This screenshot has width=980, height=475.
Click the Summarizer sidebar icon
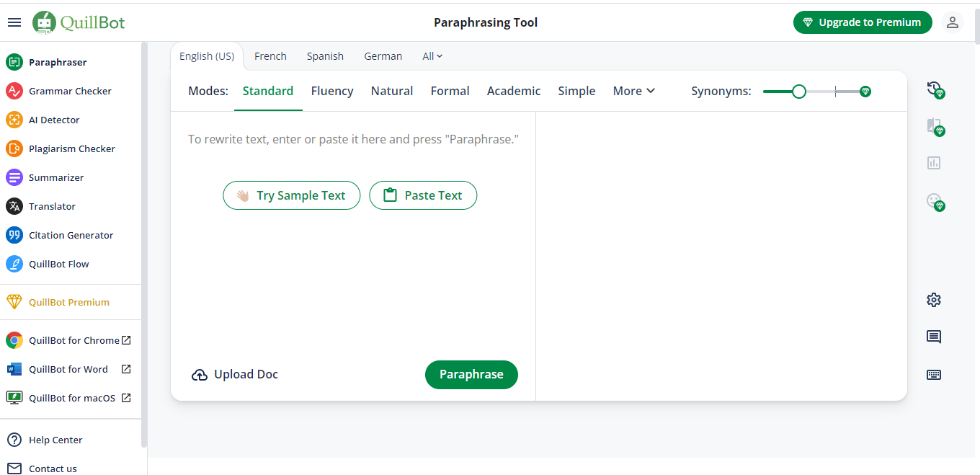[14, 177]
